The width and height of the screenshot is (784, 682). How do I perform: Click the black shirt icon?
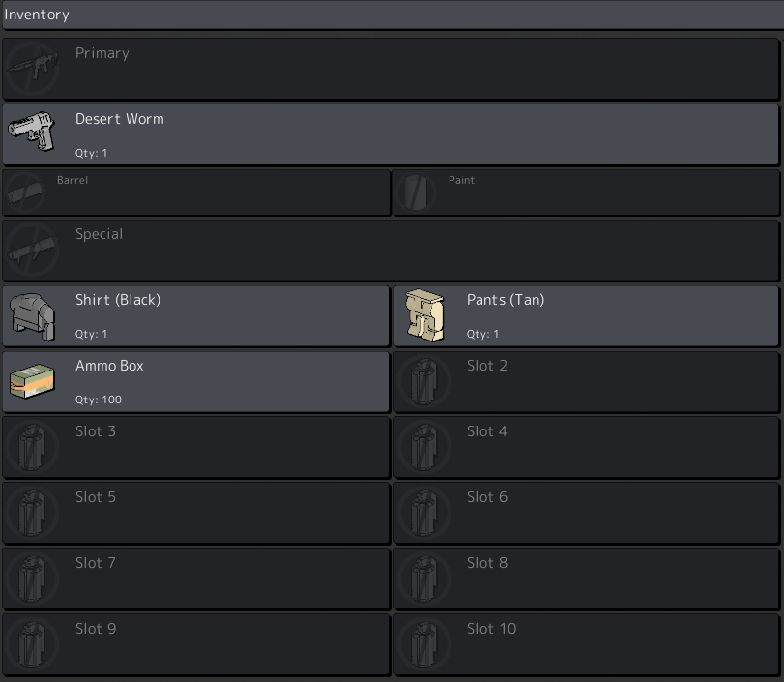click(x=32, y=316)
